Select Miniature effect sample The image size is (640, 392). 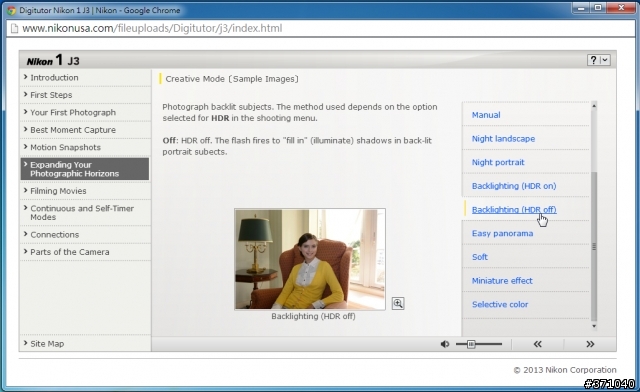click(x=502, y=281)
